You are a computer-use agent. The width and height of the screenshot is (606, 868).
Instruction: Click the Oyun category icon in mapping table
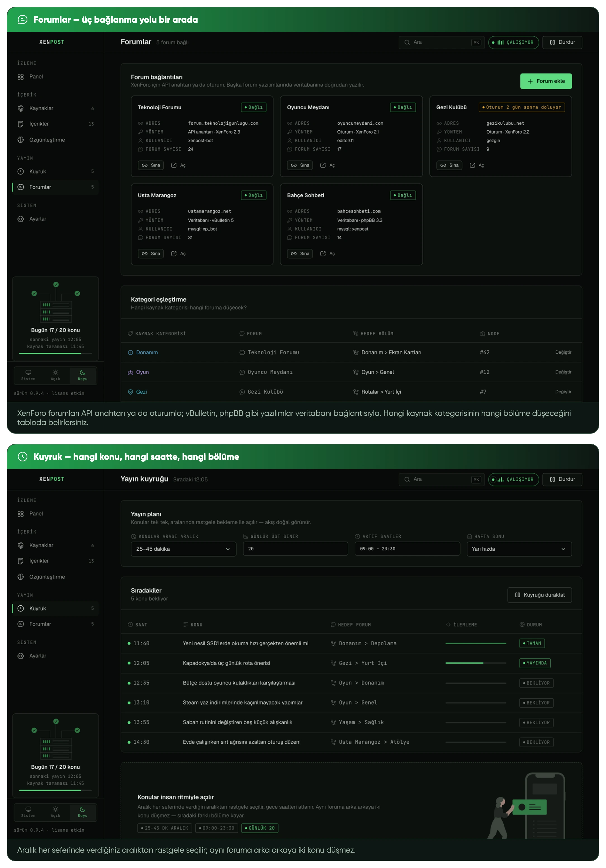tap(130, 372)
